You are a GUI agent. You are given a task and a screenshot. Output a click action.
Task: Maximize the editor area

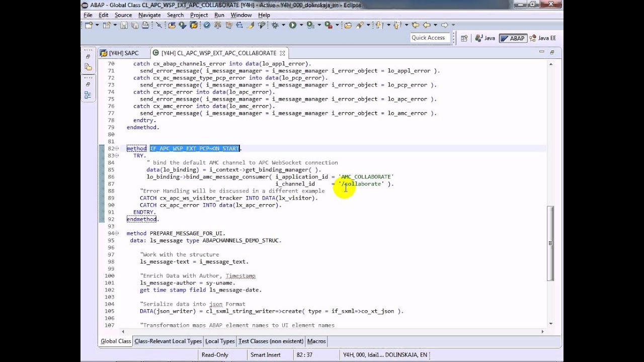point(552,52)
